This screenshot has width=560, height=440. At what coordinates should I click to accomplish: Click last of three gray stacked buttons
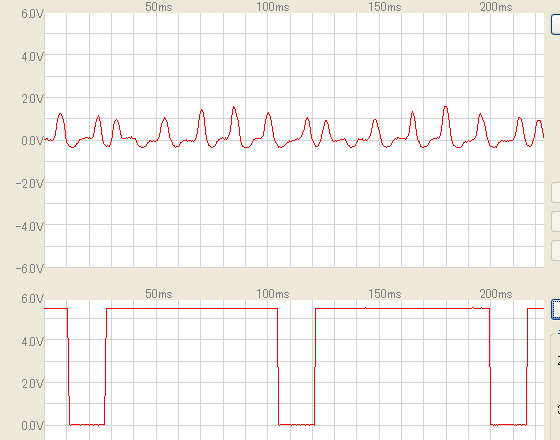[556, 250]
